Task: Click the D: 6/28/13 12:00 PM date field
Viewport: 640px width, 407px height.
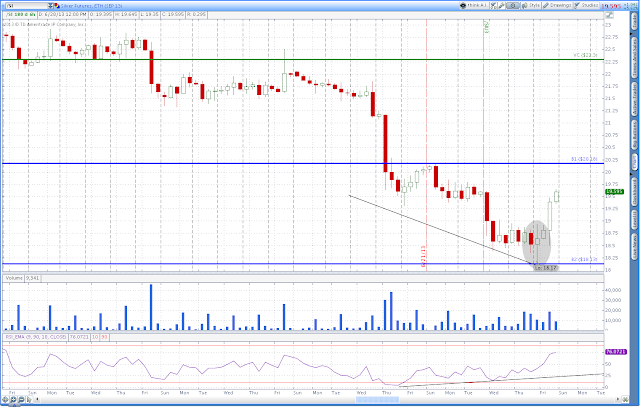Action: (63, 15)
